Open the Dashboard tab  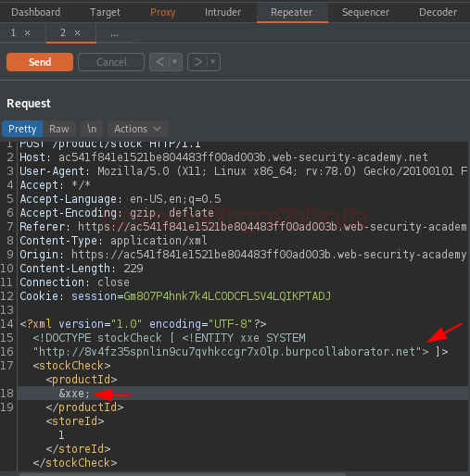click(x=35, y=12)
